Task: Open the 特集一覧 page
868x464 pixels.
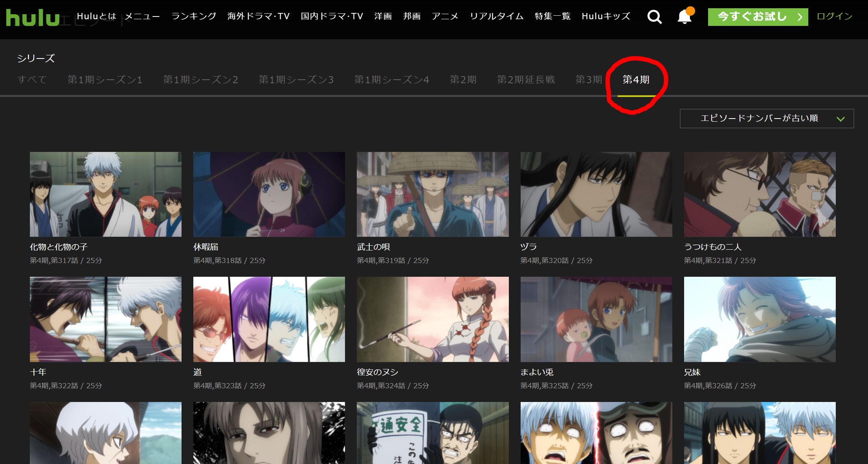Action: [552, 16]
